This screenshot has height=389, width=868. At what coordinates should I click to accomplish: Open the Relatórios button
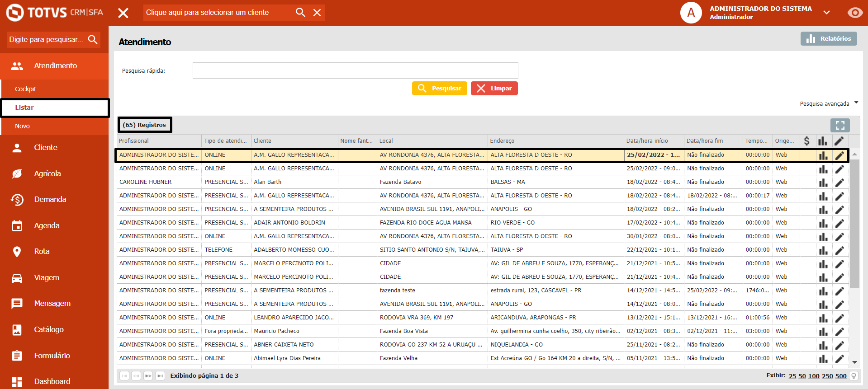tap(829, 39)
